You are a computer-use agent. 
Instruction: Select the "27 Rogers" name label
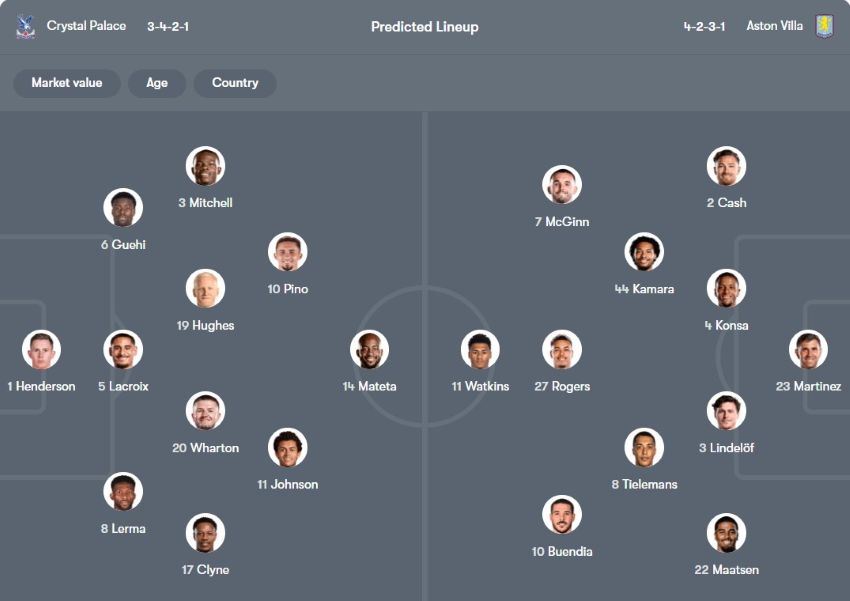[562, 386]
